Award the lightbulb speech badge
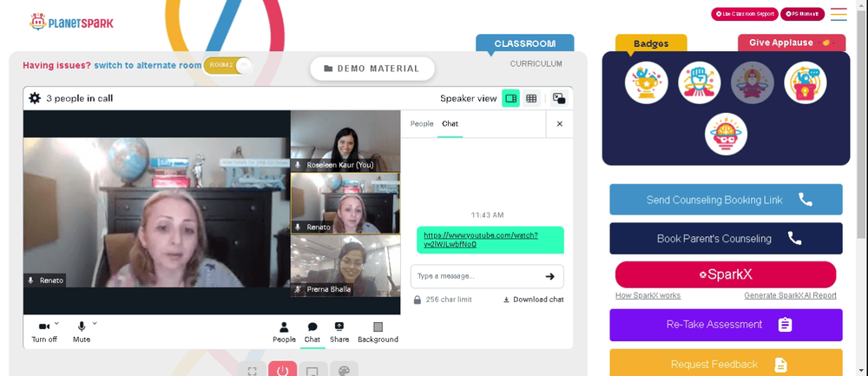This screenshot has height=376, width=868. (x=806, y=82)
